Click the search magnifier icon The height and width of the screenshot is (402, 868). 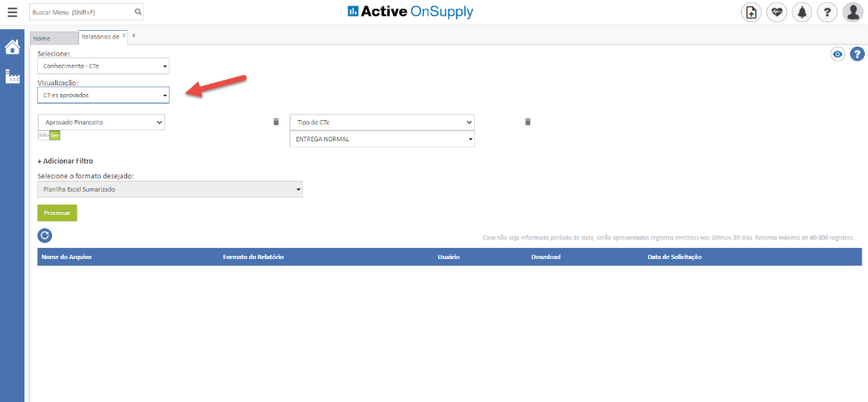138,12
